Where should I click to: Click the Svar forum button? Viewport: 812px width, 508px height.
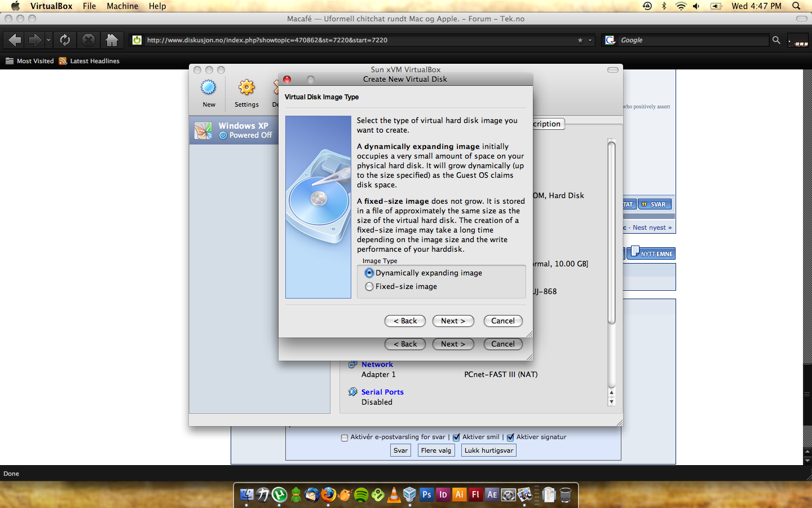pos(400,450)
